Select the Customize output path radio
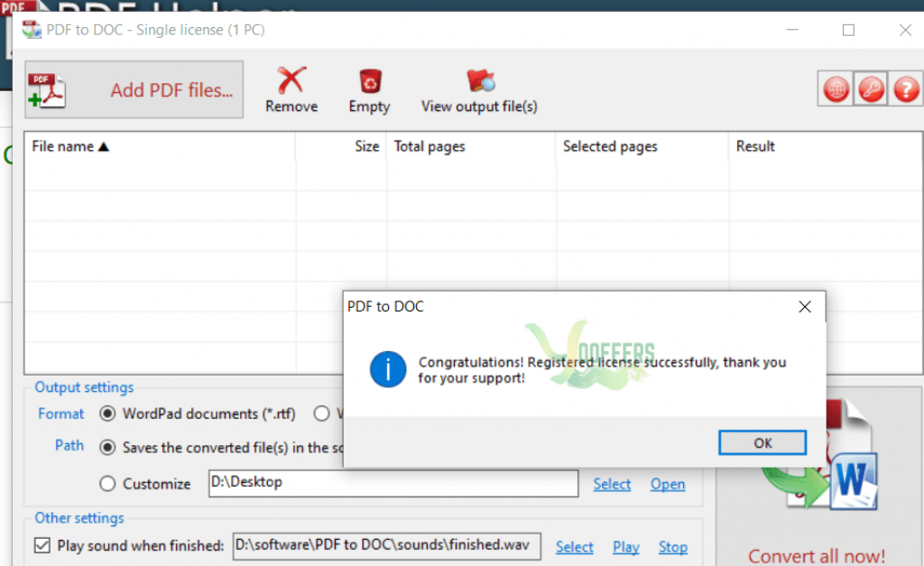924x566 pixels. click(x=107, y=484)
